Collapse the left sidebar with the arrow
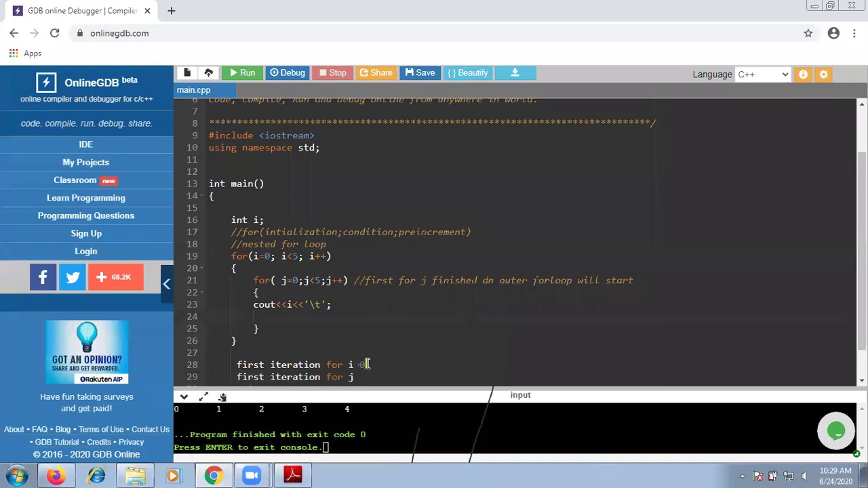The height and width of the screenshot is (488, 868). pos(167,285)
